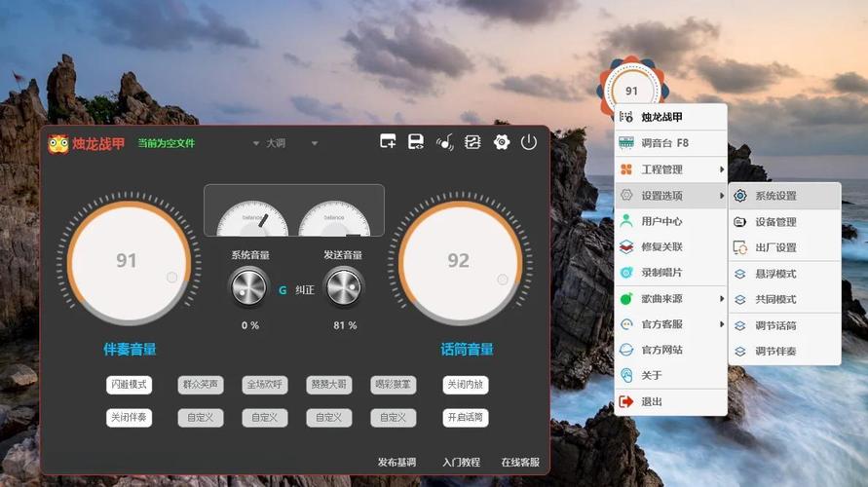Screen dimensions: 868x487
Task: Toggle the G 纠正 pitch correction
Action: 296,290
